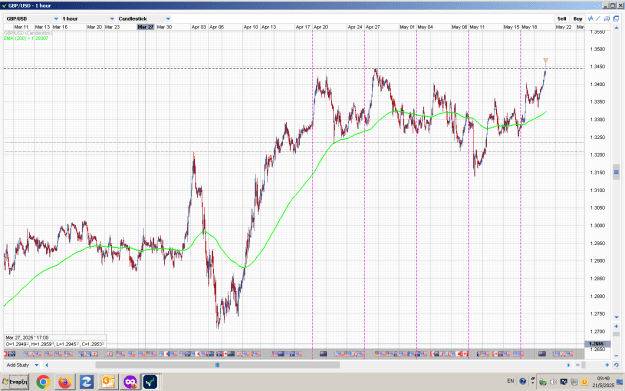Click the system clock showing 09:48
The width and height of the screenshot is (625, 391).
(x=603, y=382)
